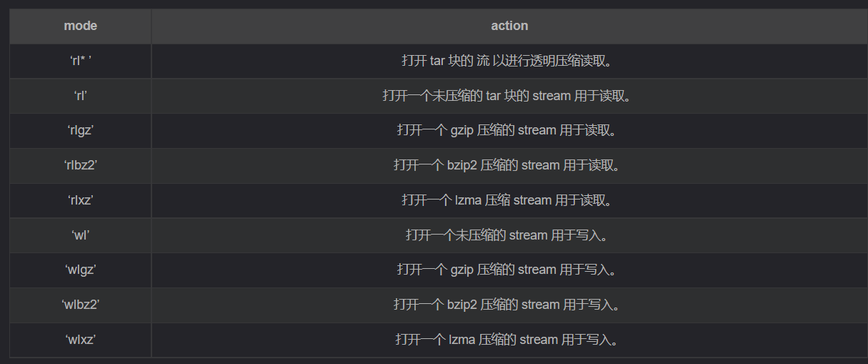Viewport: 868px width, 364px height.
Task: Select the 'wlgz' mode cell
Action: tap(81, 270)
